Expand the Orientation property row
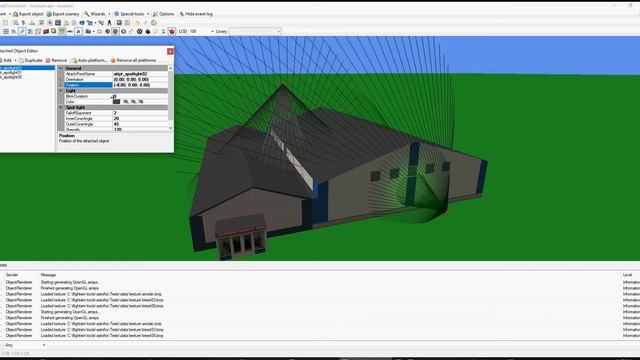This screenshot has height=360, width=640. point(61,80)
